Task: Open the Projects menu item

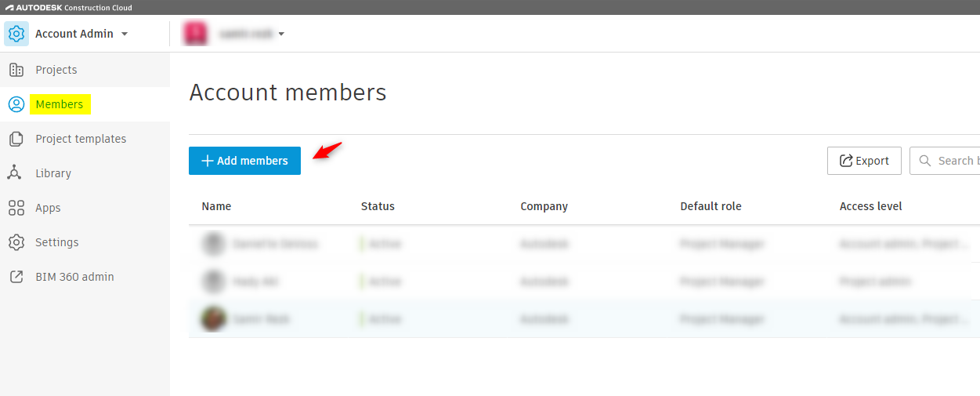Action: click(x=56, y=70)
